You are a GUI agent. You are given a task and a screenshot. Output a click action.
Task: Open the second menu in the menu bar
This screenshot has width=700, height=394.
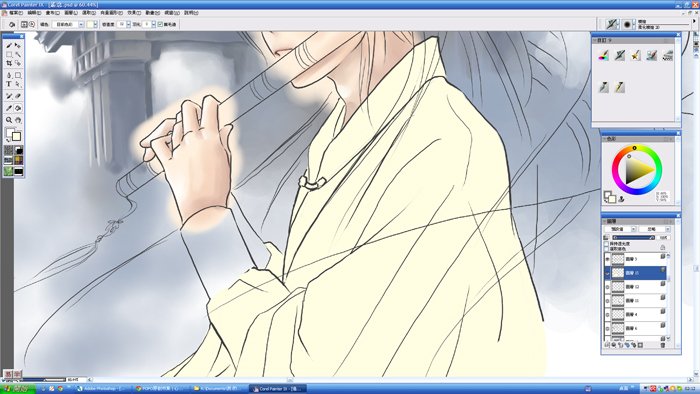coord(34,13)
